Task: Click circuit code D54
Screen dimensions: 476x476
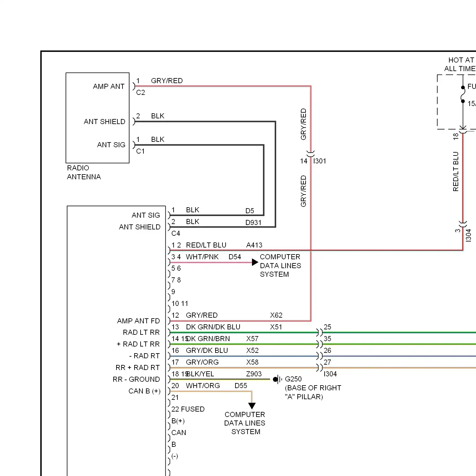Action: (235, 257)
